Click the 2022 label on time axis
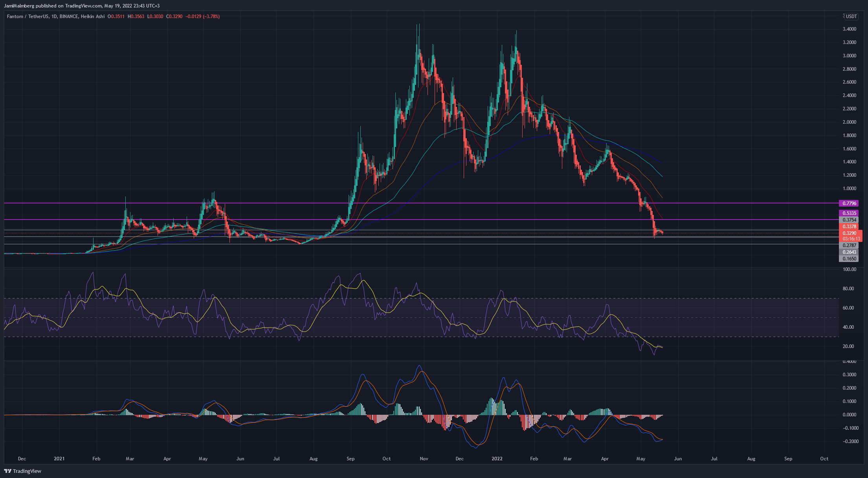 pyautogui.click(x=497, y=459)
